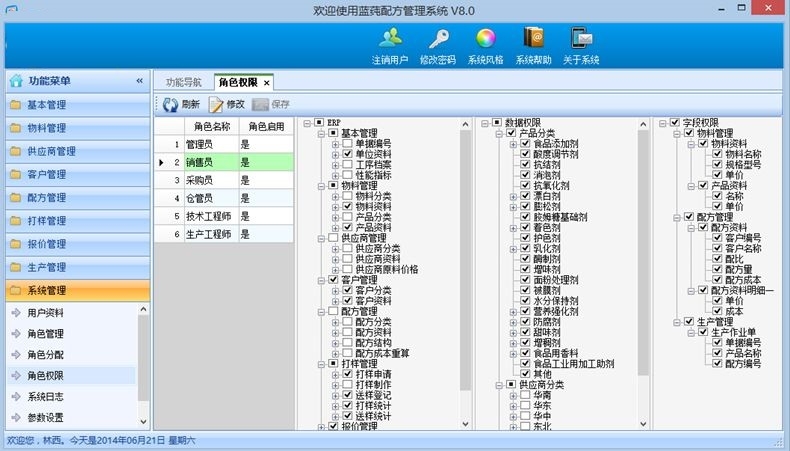Screen dimensions: 790x451
Task: Click the home icon beside 功能菜单
Action: [x=16, y=81]
